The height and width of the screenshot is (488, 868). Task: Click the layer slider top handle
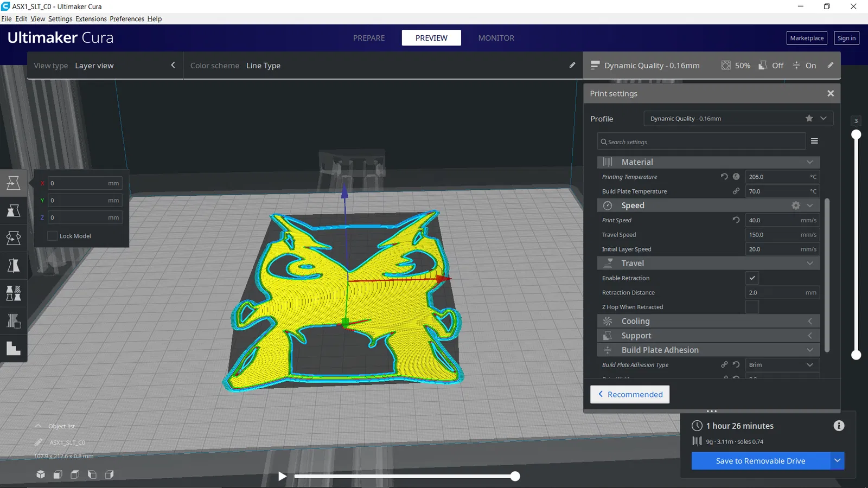[x=856, y=134]
